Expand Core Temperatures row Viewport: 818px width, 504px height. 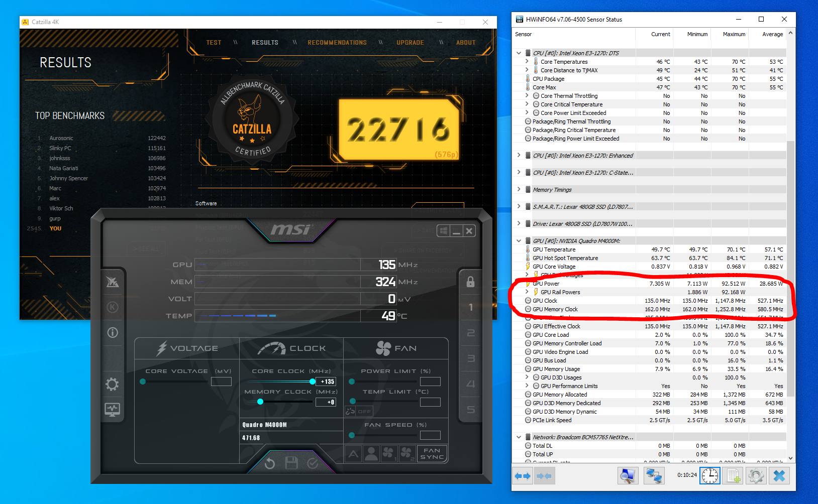click(527, 61)
